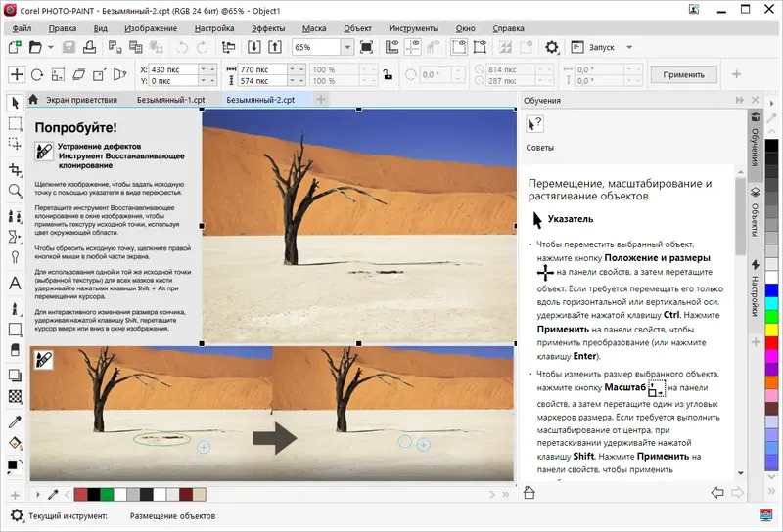This screenshot has width=783, height=532.
Task: Open the Options gear in the toolbar
Action: click(x=552, y=47)
